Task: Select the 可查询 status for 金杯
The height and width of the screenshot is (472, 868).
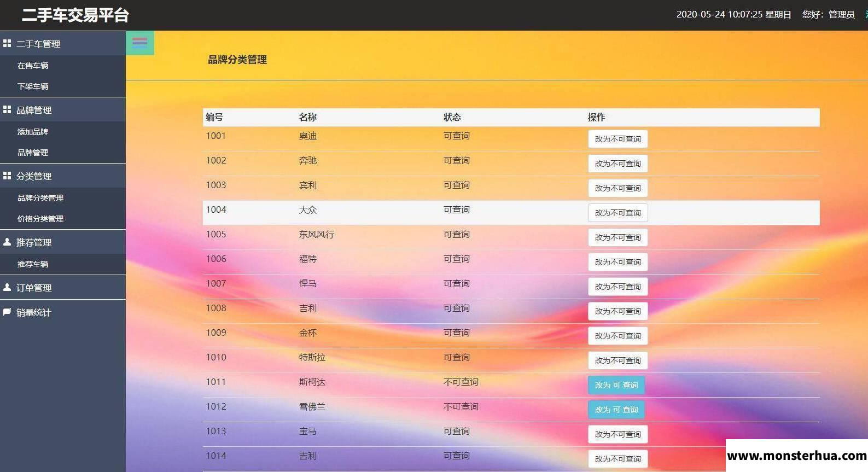Action: pos(457,333)
